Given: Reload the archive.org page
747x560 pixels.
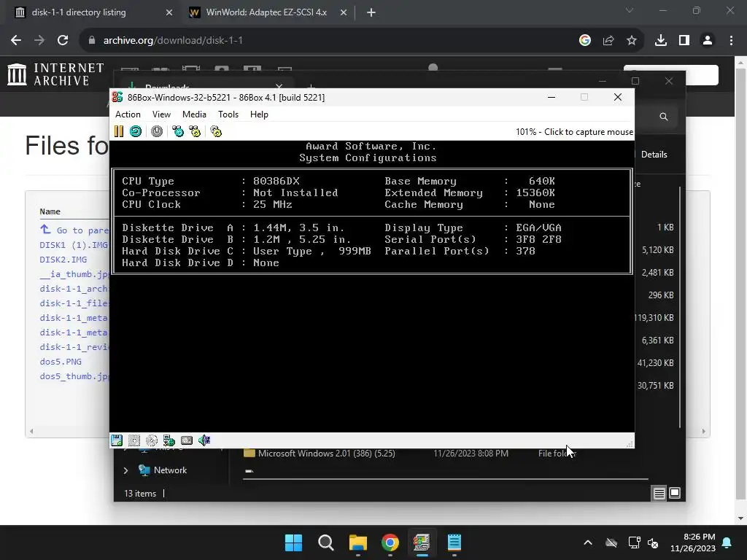Looking at the screenshot, I should [63, 41].
